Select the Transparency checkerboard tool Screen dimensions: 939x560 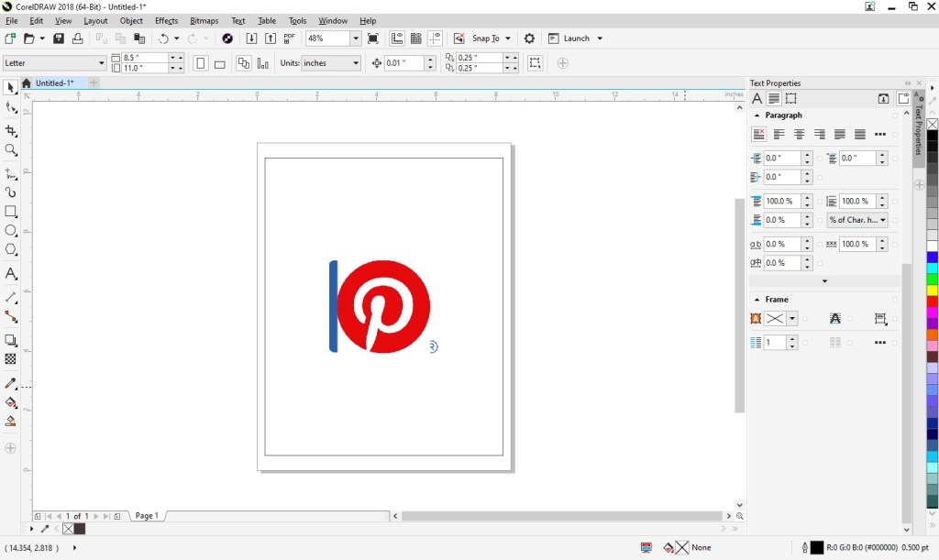point(11,359)
